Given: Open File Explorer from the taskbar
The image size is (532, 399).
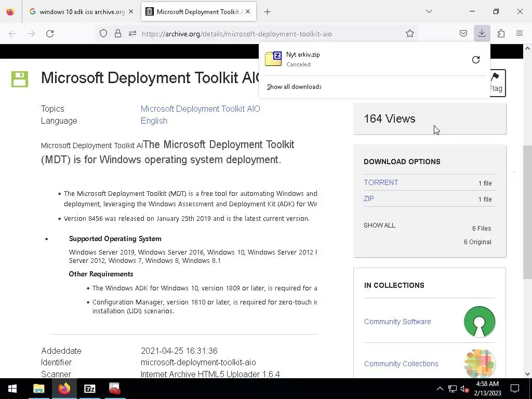Looking at the screenshot, I should (38, 389).
